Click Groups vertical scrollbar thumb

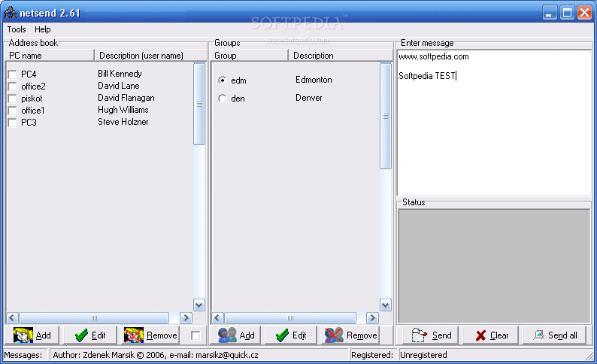coord(386,116)
